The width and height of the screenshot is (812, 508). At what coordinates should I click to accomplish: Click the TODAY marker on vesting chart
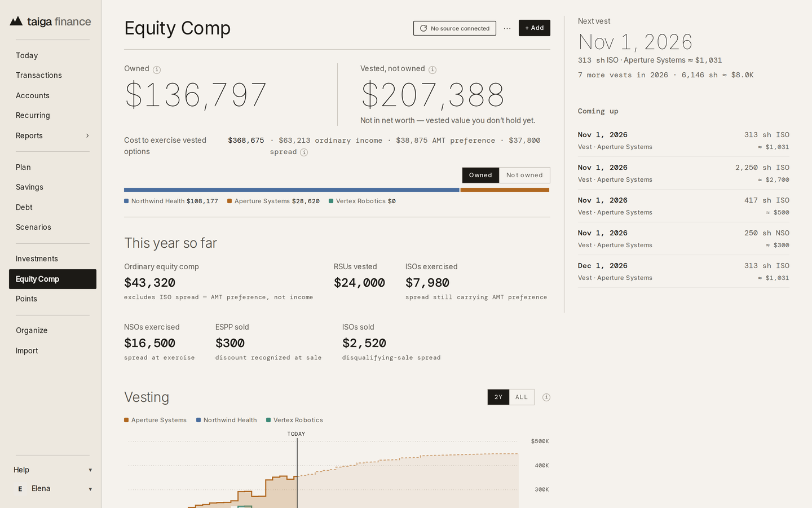pos(296,434)
